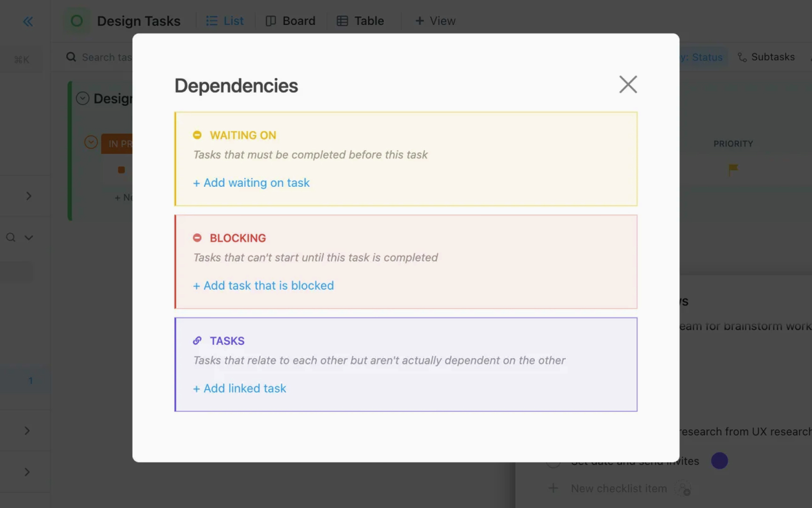The image size is (812, 508).
Task: Click the linked tasks chain icon
Action: pos(197,341)
